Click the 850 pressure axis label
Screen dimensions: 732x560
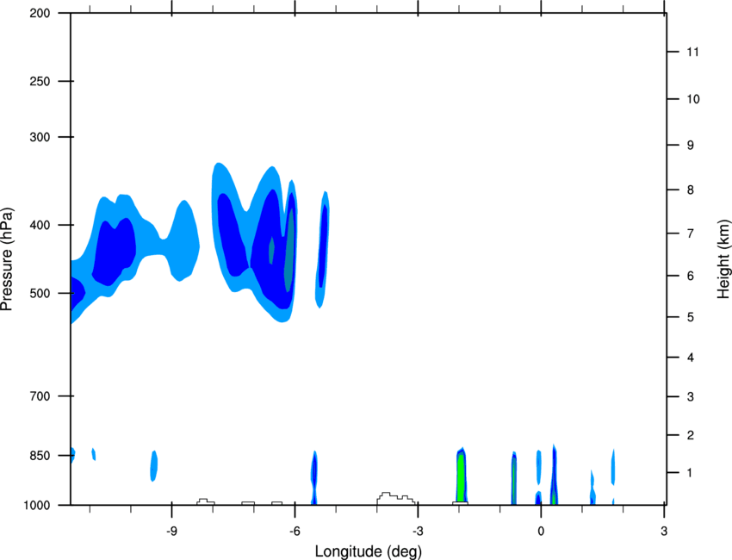[40, 456]
